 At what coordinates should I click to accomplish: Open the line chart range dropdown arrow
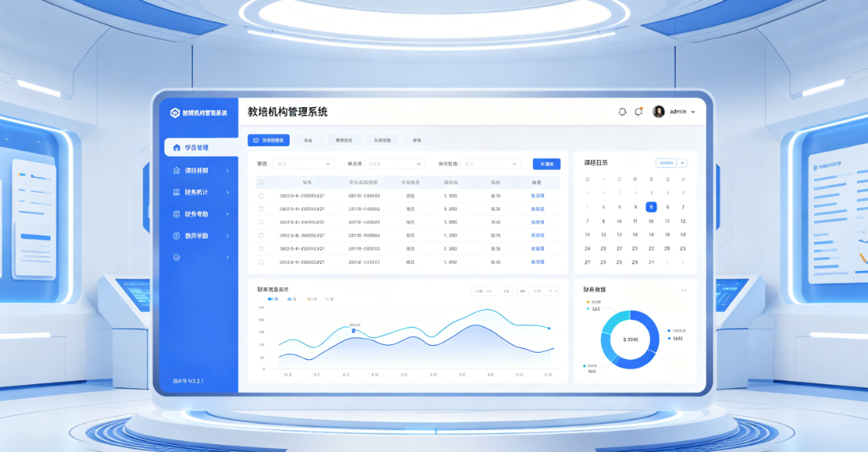[556, 291]
